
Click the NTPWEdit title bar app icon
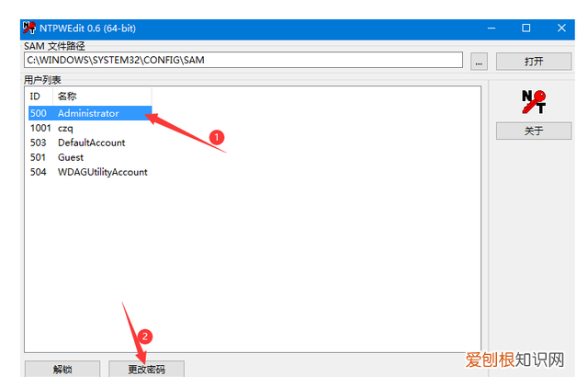[28, 28]
